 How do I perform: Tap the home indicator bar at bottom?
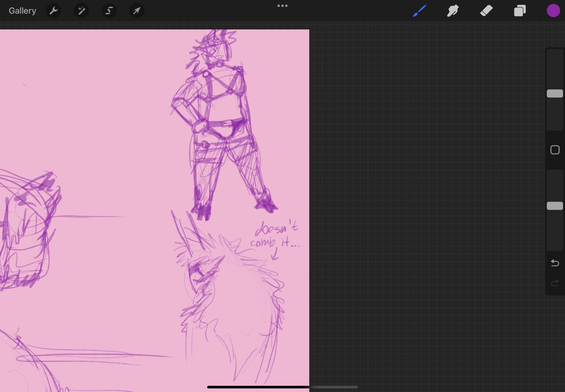[x=282, y=387]
